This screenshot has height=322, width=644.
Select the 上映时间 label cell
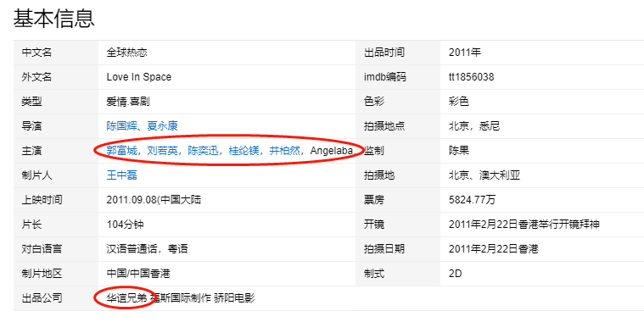pyautogui.click(x=56, y=200)
